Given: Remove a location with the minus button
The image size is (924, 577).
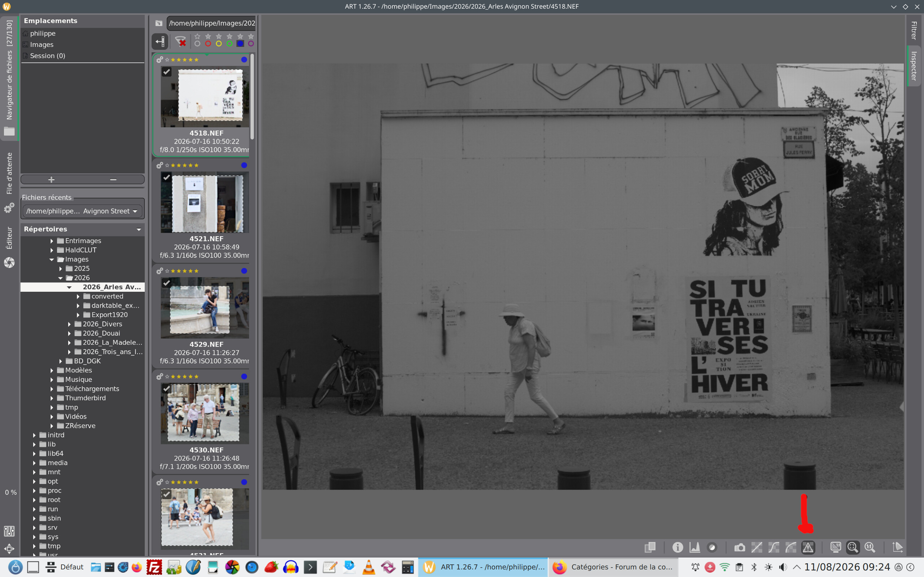Looking at the screenshot, I should (x=113, y=179).
